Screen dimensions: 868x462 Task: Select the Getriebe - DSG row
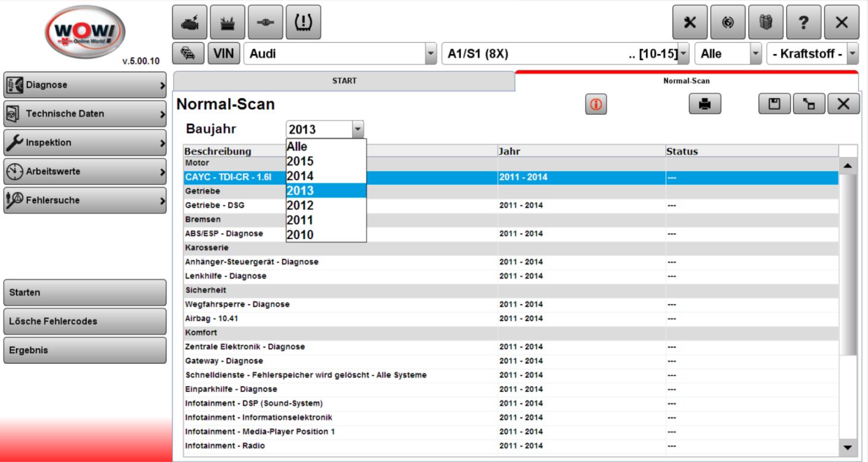click(x=511, y=205)
